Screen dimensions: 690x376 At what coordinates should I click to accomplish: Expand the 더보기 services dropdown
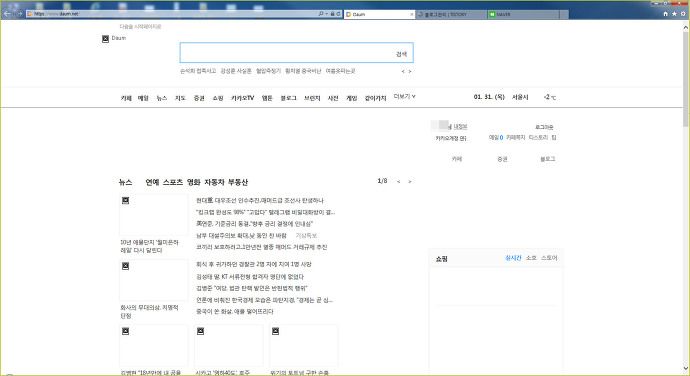click(404, 96)
